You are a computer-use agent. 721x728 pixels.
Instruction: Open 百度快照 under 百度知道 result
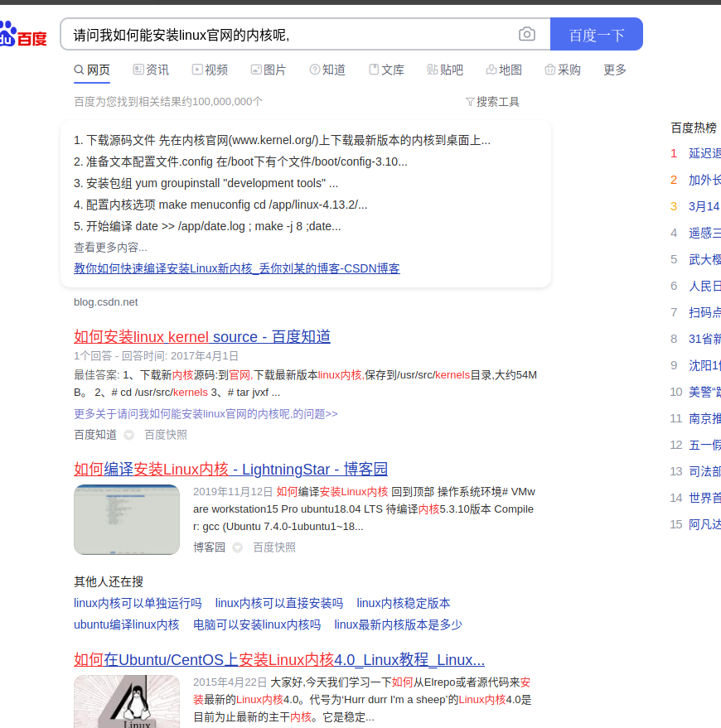[x=166, y=435]
